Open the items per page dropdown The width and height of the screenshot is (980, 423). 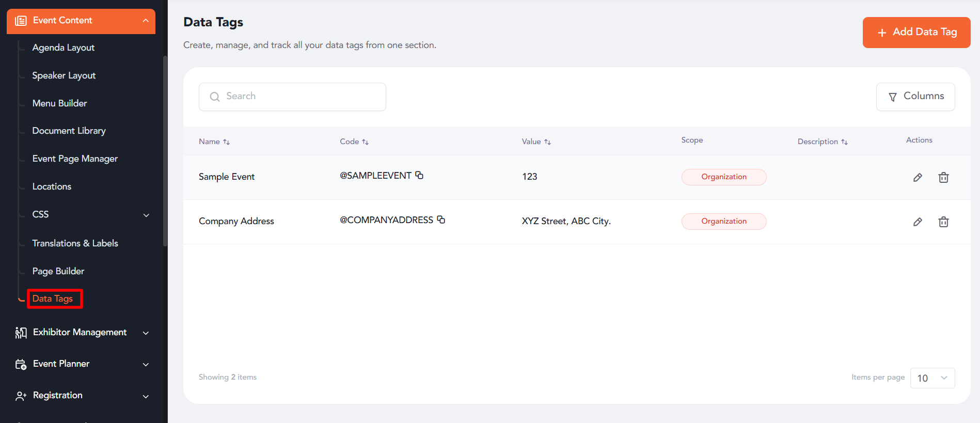tap(932, 378)
